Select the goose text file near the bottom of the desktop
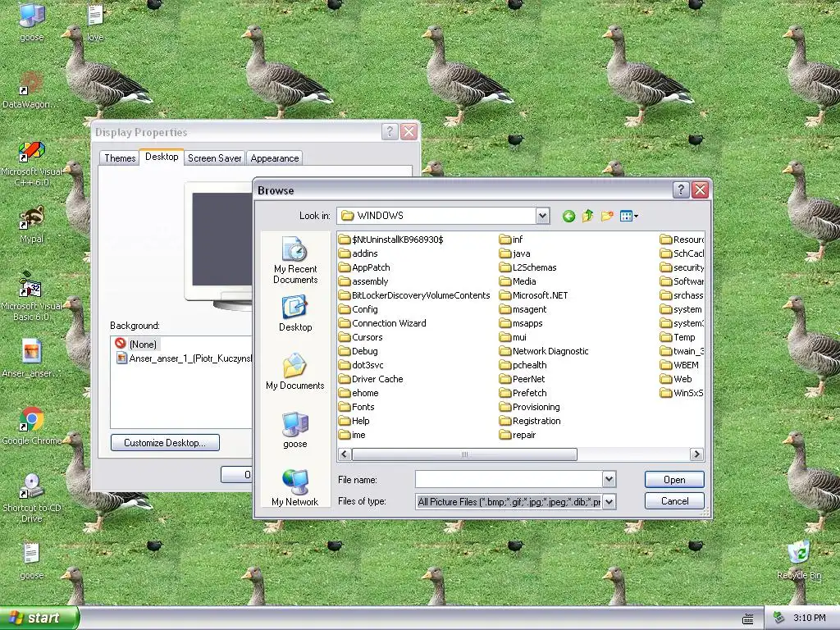The image size is (840, 630). point(32,561)
